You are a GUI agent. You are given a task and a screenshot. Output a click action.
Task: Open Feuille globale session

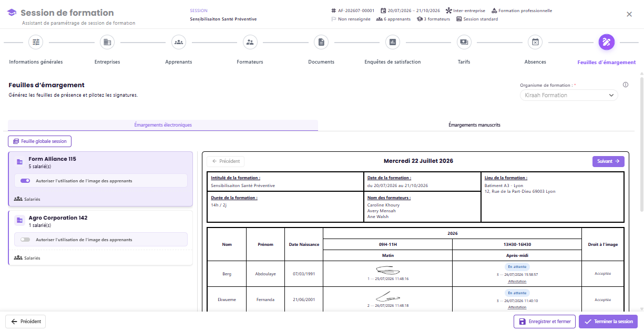(x=40, y=141)
